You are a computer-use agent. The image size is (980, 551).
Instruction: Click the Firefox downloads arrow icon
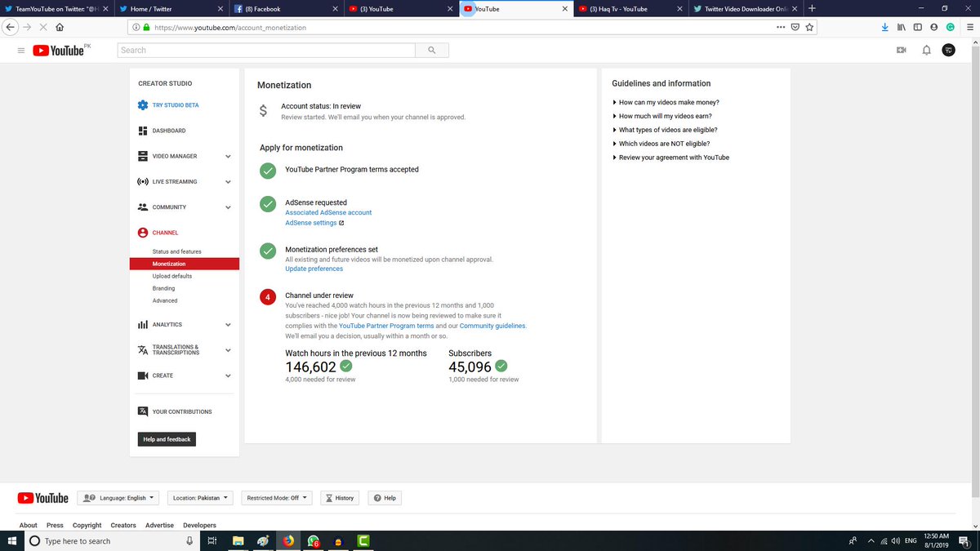[x=886, y=27]
